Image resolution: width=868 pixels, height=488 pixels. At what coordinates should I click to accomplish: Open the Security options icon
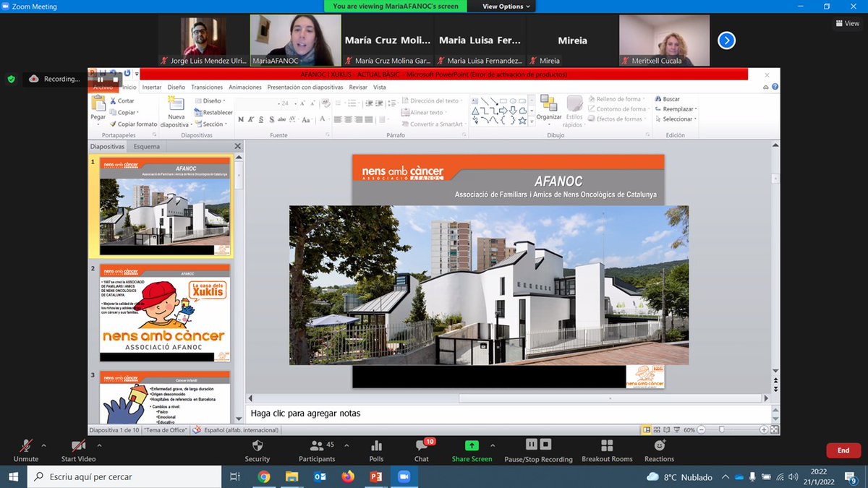coord(257,445)
